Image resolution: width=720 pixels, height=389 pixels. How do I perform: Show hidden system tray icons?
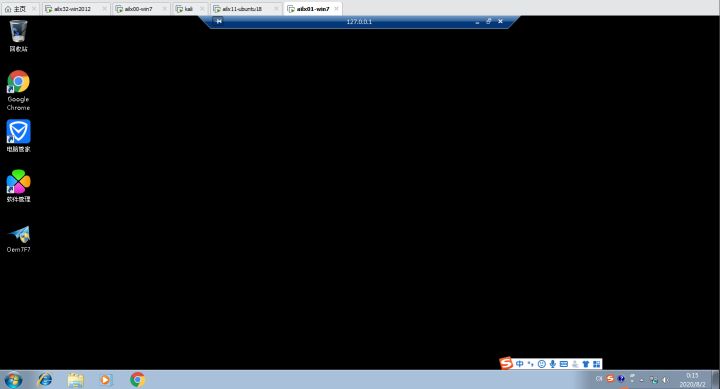tap(642, 380)
